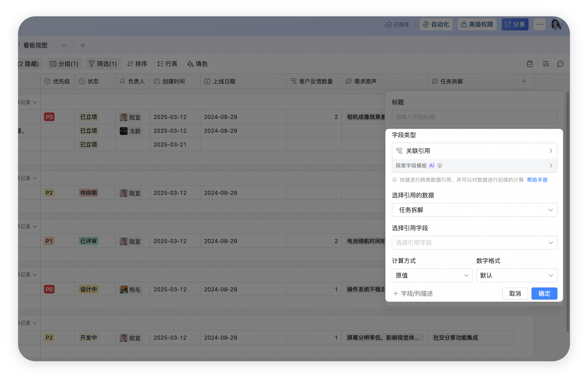Open the 帮助手册 help link
The image size is (588, 381).
pyautogui.click(x=537, y=180)
